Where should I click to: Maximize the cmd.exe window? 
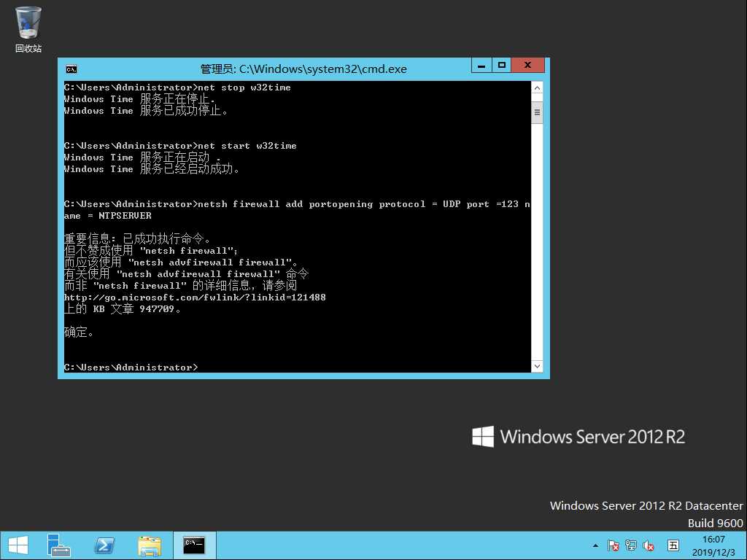pos(501,65)
